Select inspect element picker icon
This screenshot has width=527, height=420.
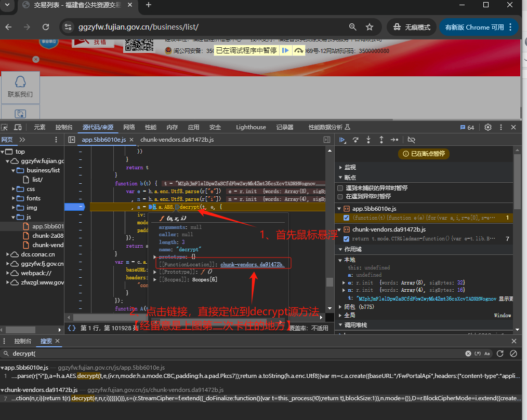click(x=4, y=127)
